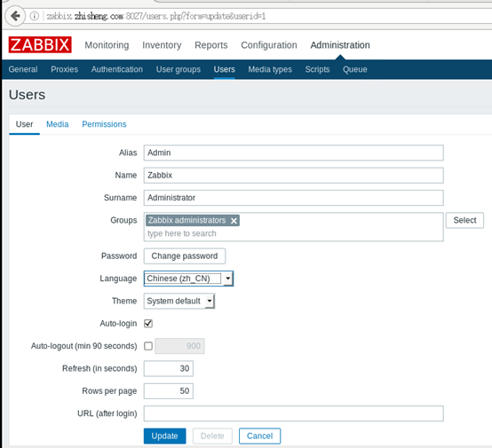Go to the General submenu
Viewport: 492px width, 448px height.
tap(23, 69)
